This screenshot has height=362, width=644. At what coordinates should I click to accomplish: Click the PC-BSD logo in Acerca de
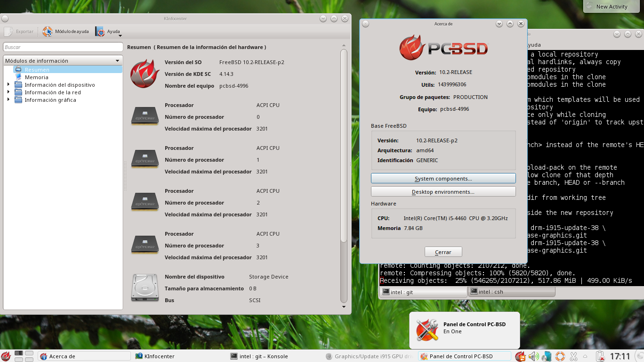443,48
